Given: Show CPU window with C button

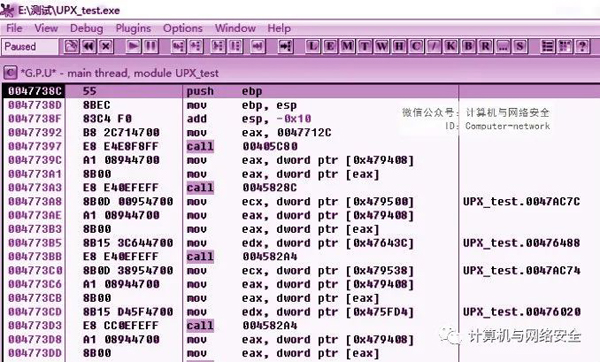Looking at the screenshot, I should 416,47.
